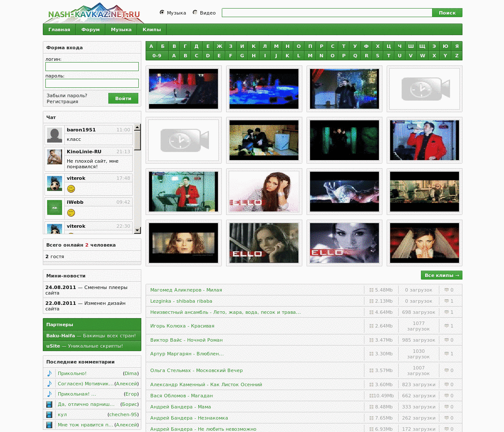The image size is (504, 432).
Task: Select the "Музыка" search radio button
Action: click(x=162, y=12)
